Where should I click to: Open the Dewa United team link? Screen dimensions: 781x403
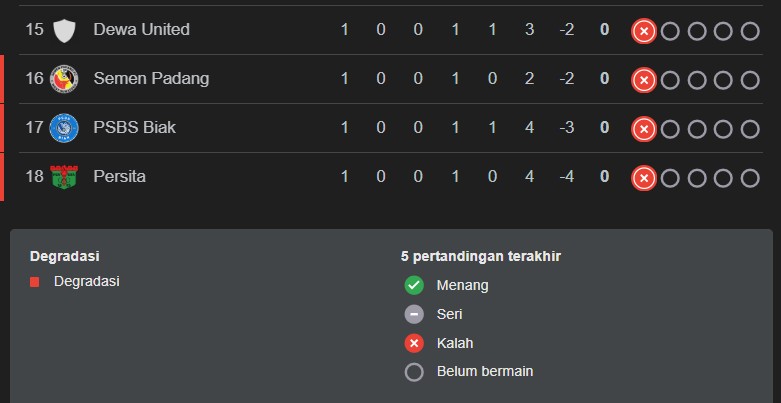(x=141, y=30)
